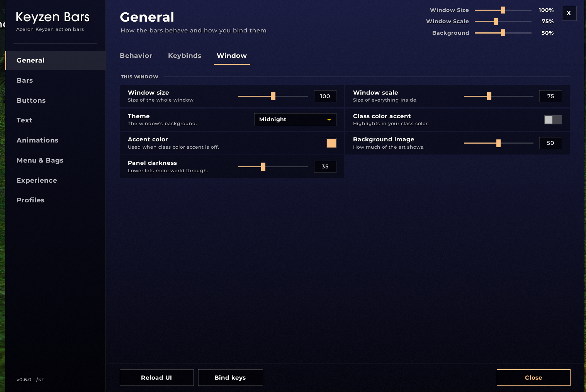The width and height of the screenshot is (586, 392).
Task: Click the Window scale value field 75
Action: (x=550, y=96)
